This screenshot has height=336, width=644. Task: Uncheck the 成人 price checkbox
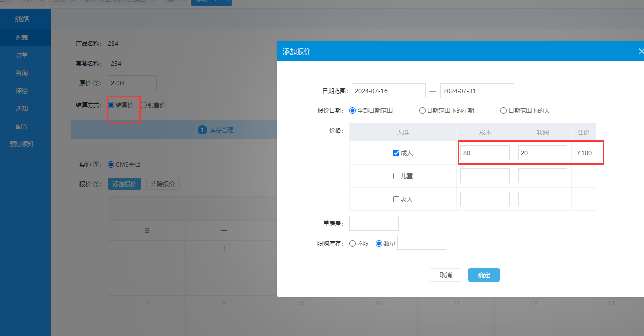click(x=396, y=153)
